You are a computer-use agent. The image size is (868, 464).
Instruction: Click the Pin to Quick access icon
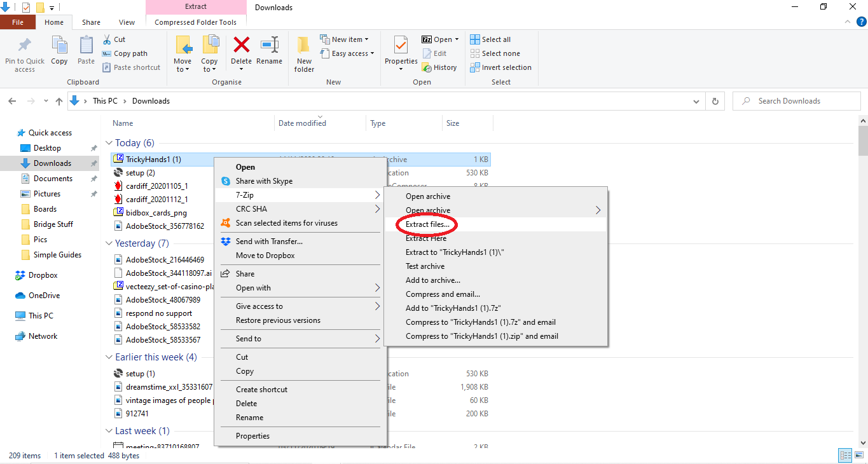[x=25, y=53]
